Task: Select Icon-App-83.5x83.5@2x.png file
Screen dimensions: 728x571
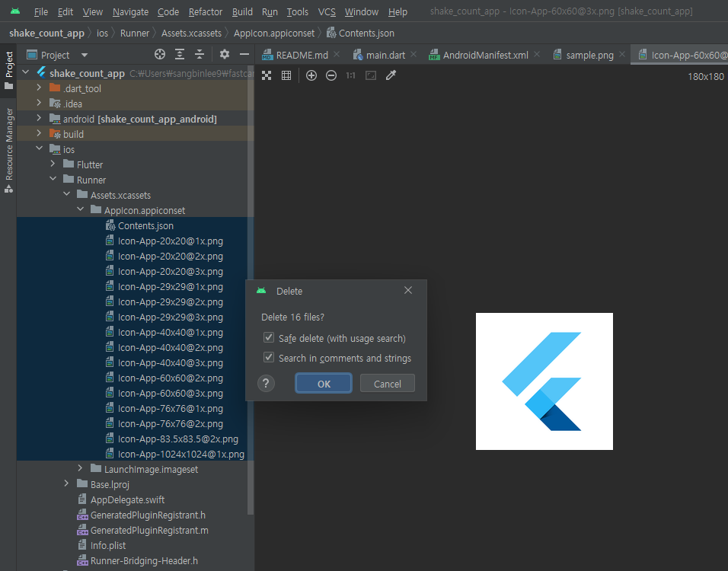Action: [135, 439]
